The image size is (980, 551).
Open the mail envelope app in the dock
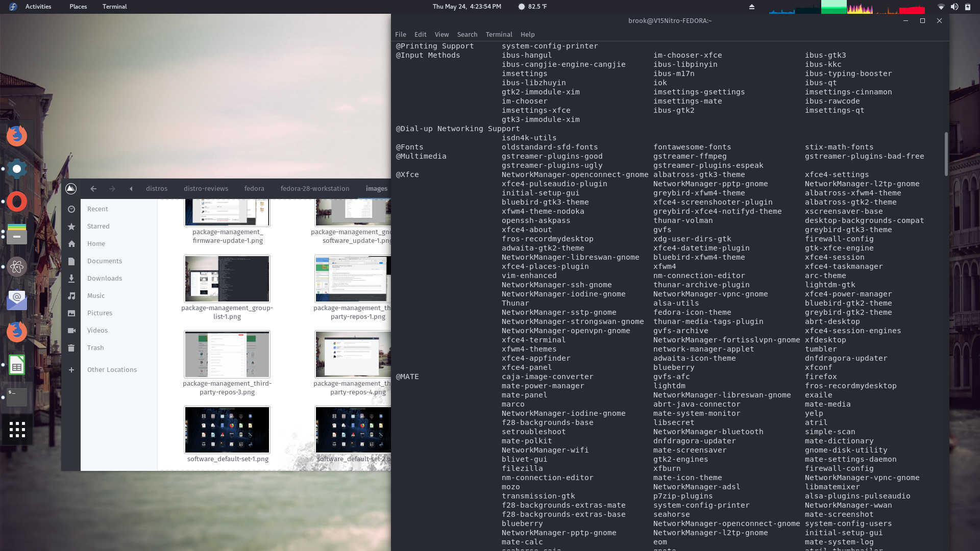pyautogui.click(x=17, y=299)
